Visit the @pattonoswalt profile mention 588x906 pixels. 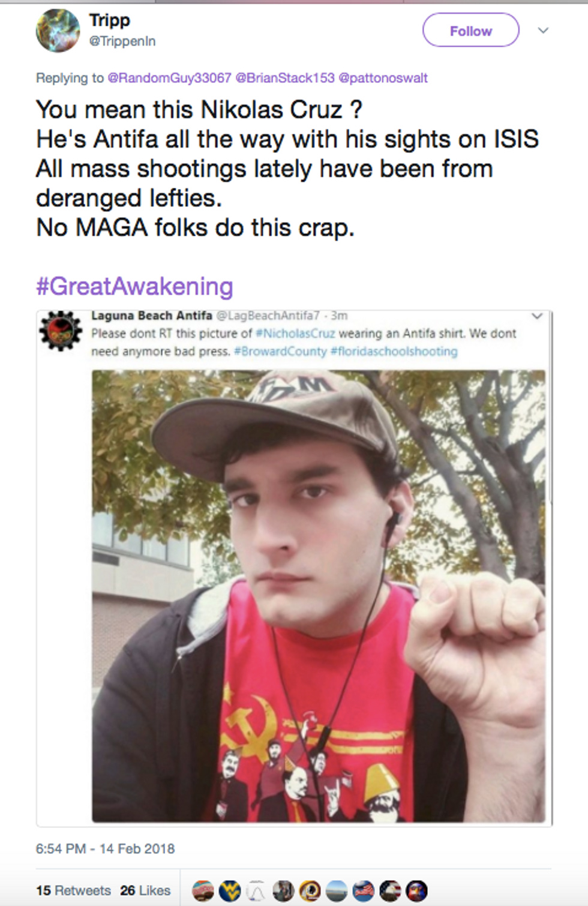click(x=383, y=78)
